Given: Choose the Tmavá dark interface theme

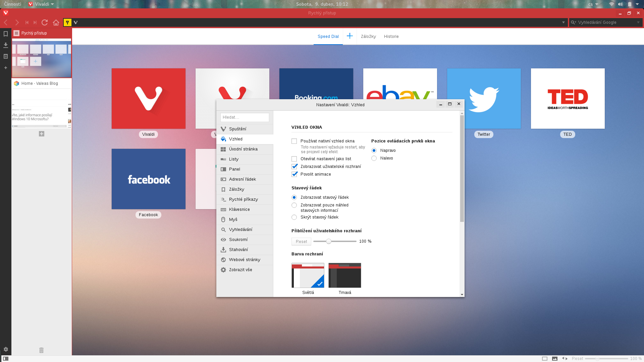Looking at the screenshot, I should (344, 276).
